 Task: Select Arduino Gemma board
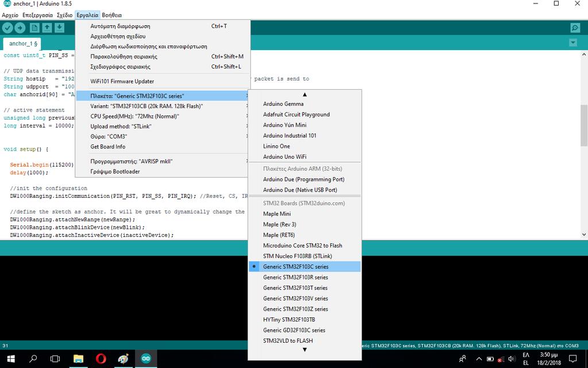pos(304,103)
